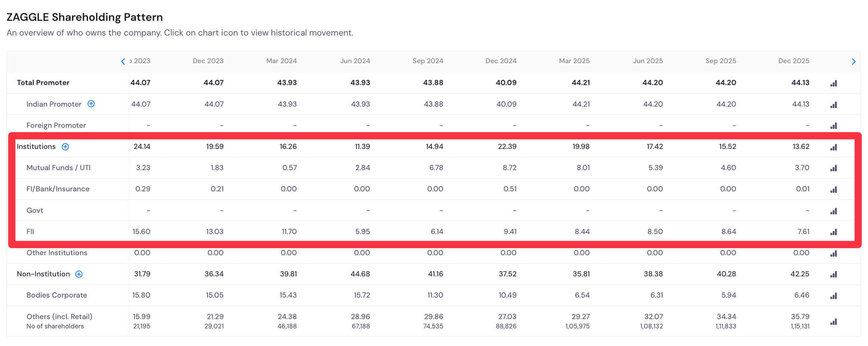This screenshot has width=868, height=346.
Task: Click the Other Institutions row label
Action: 57,253
